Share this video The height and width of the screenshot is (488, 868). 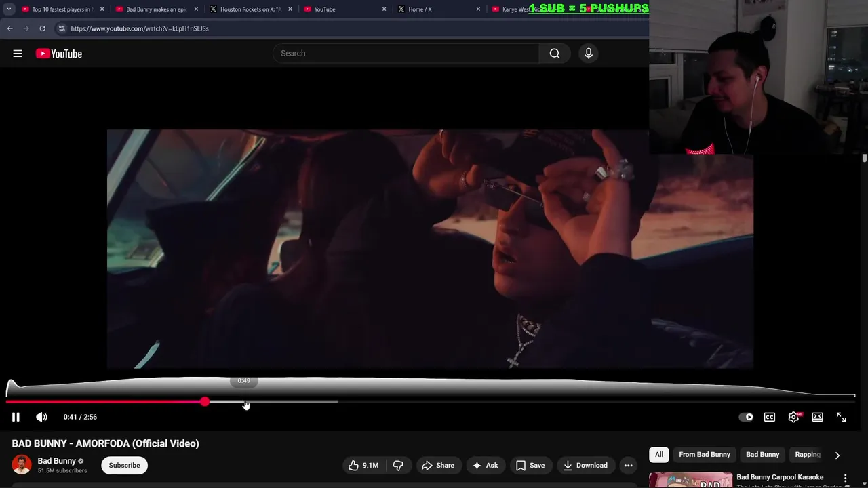pyautogui.click(x=437, y=465)
